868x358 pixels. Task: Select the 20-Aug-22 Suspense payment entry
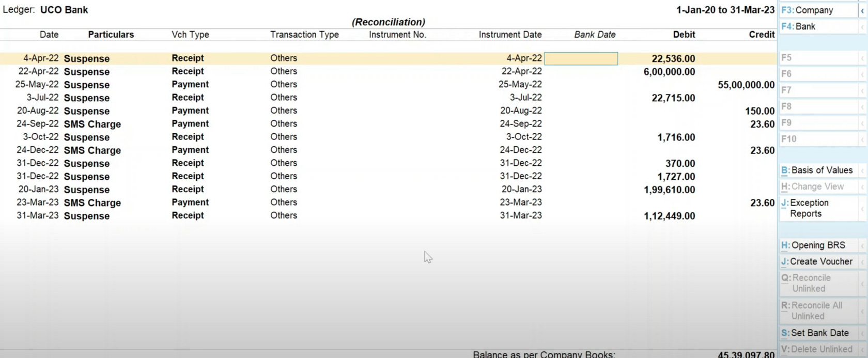point(388,111)
